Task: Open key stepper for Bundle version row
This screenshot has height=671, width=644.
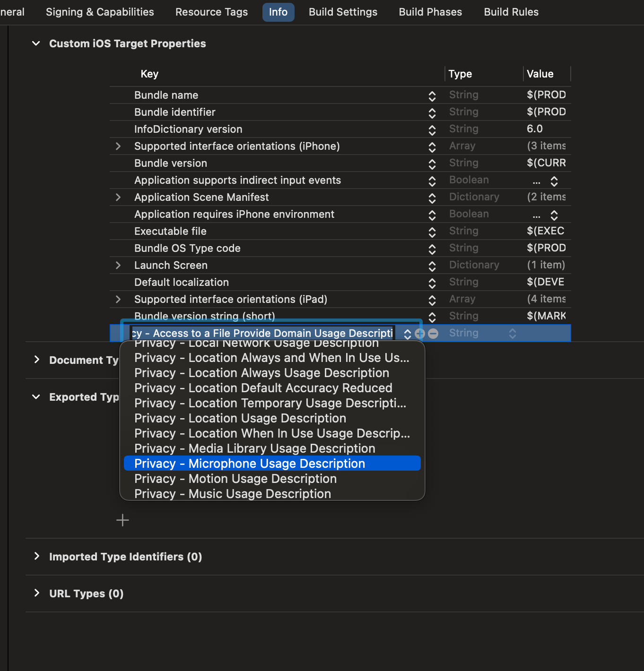Action: pos(432,164)
